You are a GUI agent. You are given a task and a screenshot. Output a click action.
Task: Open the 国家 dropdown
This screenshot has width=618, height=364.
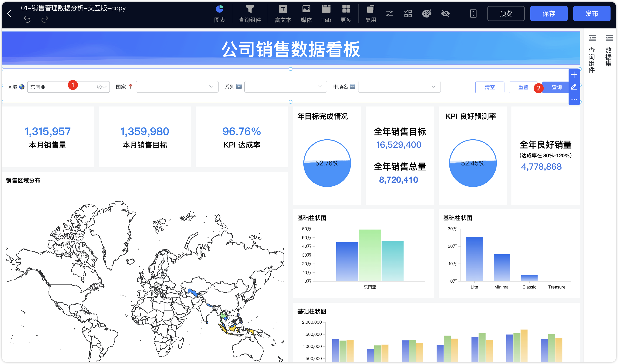[x=177, y=87]
